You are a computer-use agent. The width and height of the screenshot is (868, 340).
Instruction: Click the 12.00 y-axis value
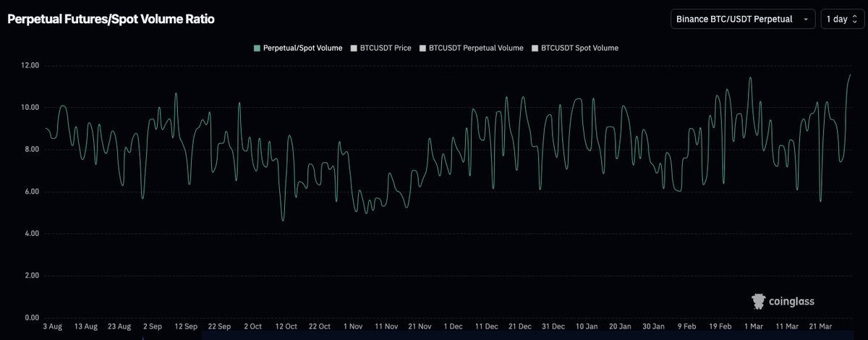30,66
